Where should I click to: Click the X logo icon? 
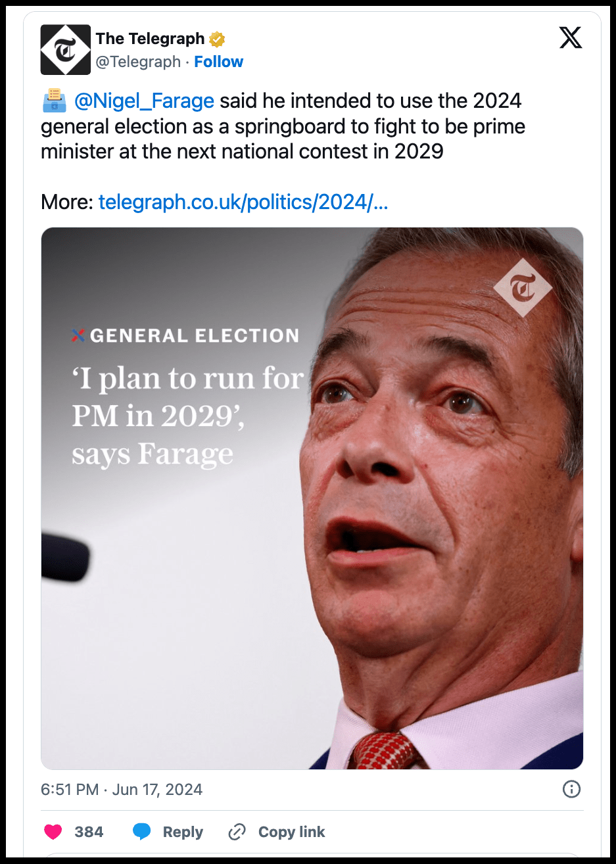pyautogui.click(x=570, y=38)
